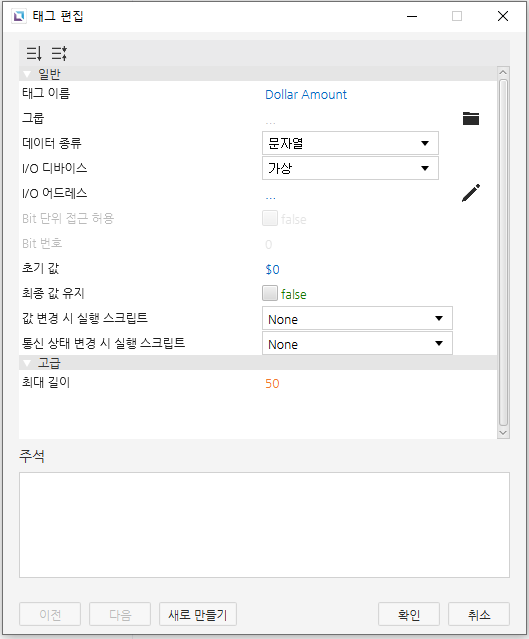This screenshot has height=639, width=529.
Task: Open the group folder browse icon
Action: (471, 119)
